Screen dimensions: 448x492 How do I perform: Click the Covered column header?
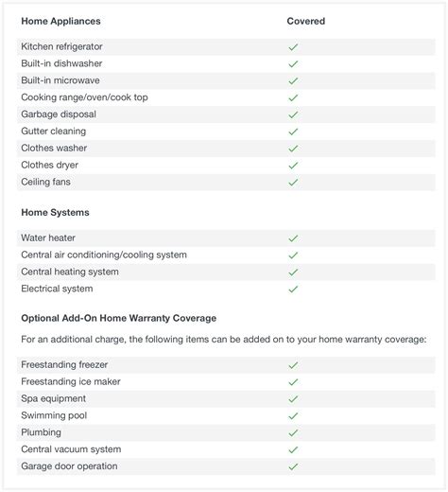coord(306,21)
